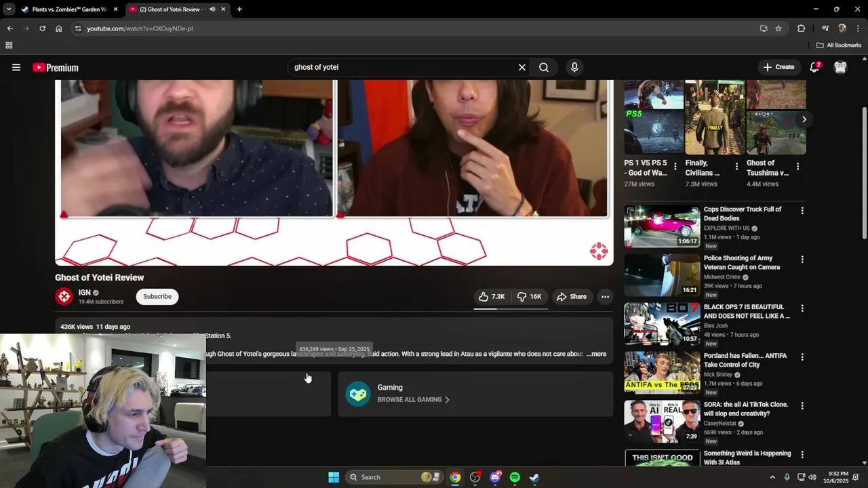Open the YouTube guide hamburger menu

pyautogui.click(x=16, y=67)
